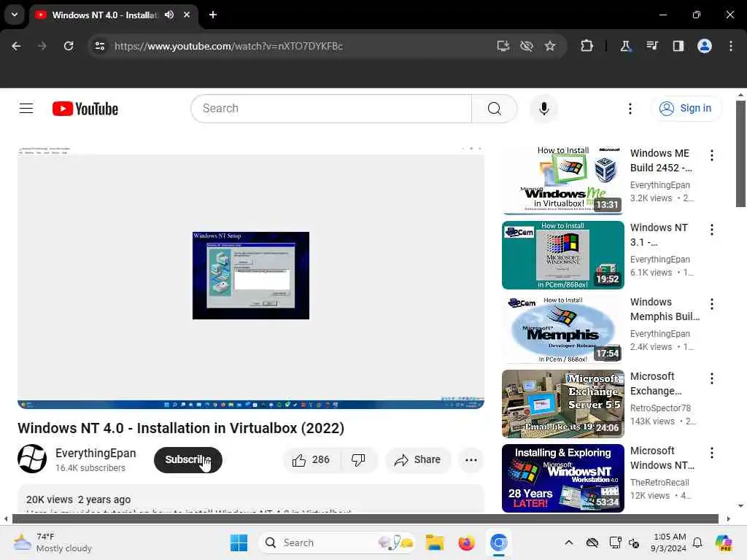Viewport: 747px width, 560px height.
Task: Click the horizontal scrollbar at bottom
Action: [x=365, y=518]
